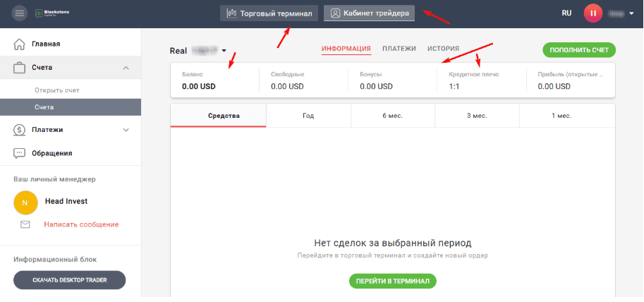The width and height of the screenshot is (644, 302).
Task: Click the home icon beside Главная
Action: coord(19,44)
